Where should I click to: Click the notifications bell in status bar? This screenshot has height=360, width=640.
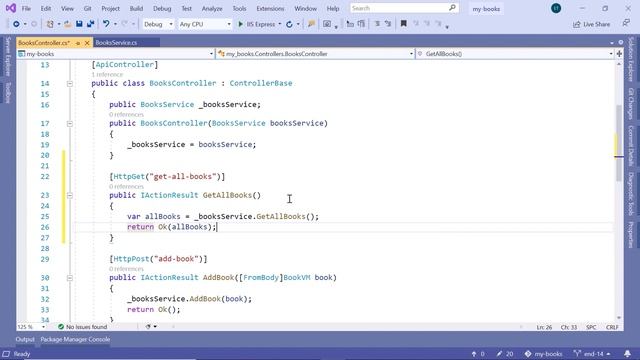click(x=627, y=353)
